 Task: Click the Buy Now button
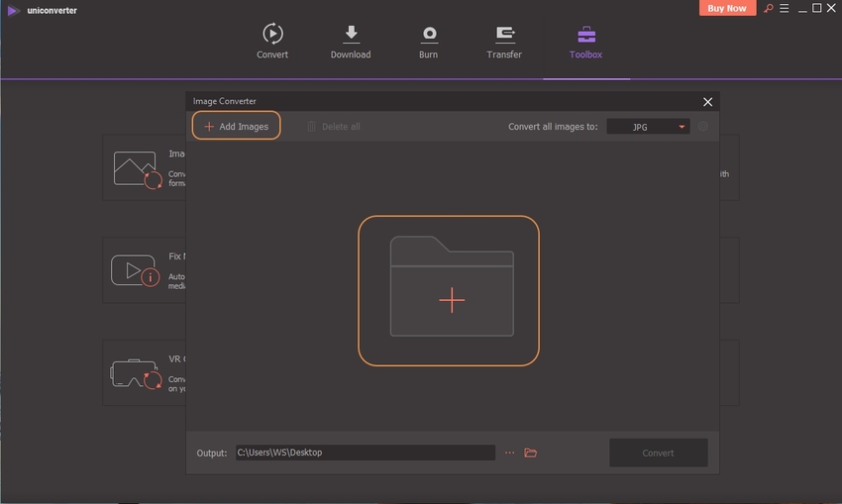tap(728, 8)
